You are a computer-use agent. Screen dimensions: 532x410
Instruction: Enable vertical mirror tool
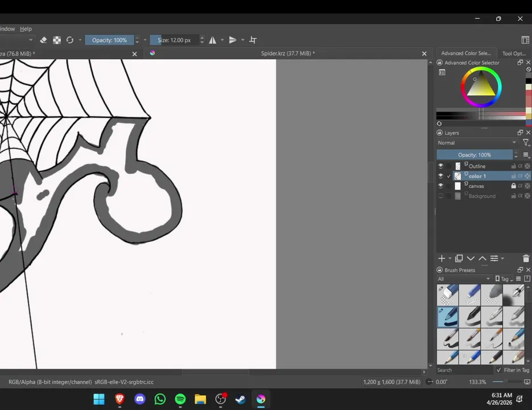point(233,40)
